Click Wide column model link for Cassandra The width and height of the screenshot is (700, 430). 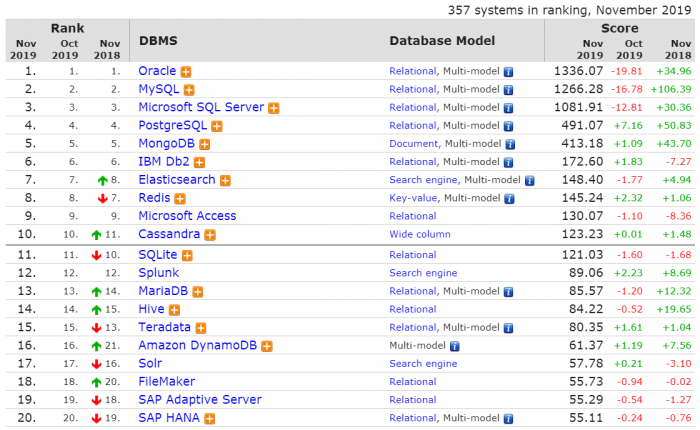419,234
